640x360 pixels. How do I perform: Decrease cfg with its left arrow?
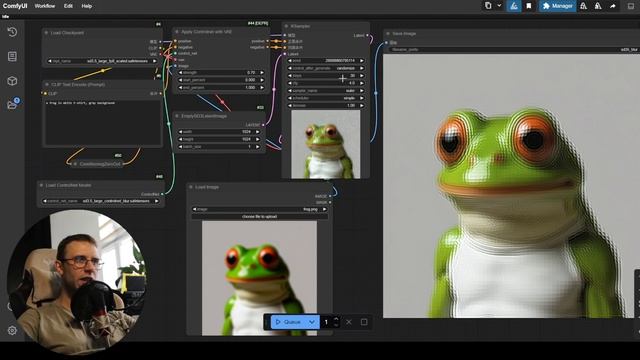click(x=290, y=83)
